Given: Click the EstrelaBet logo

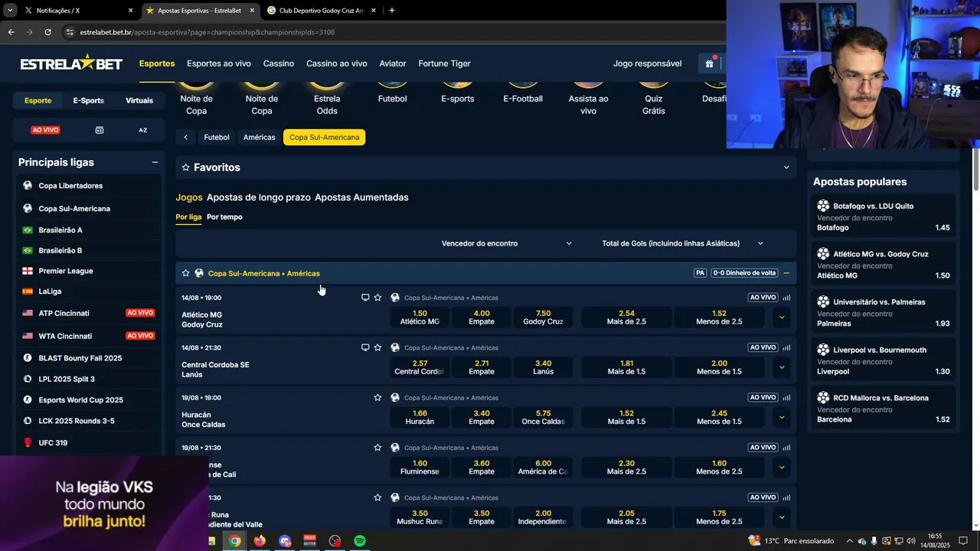Looking at the screenshot, I should [71, 64].
